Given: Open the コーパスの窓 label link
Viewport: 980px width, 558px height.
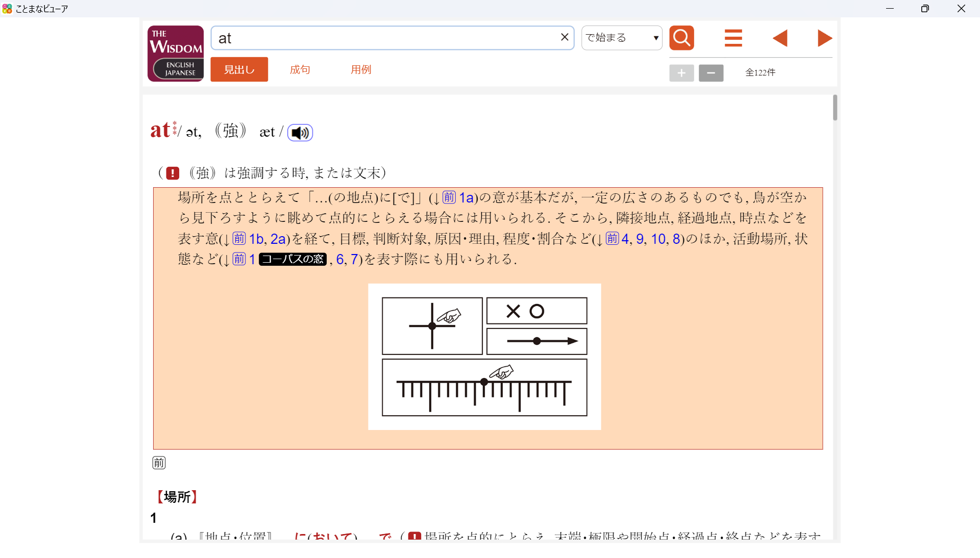Looking at the screenshot, I should click(x=292, y=259).
